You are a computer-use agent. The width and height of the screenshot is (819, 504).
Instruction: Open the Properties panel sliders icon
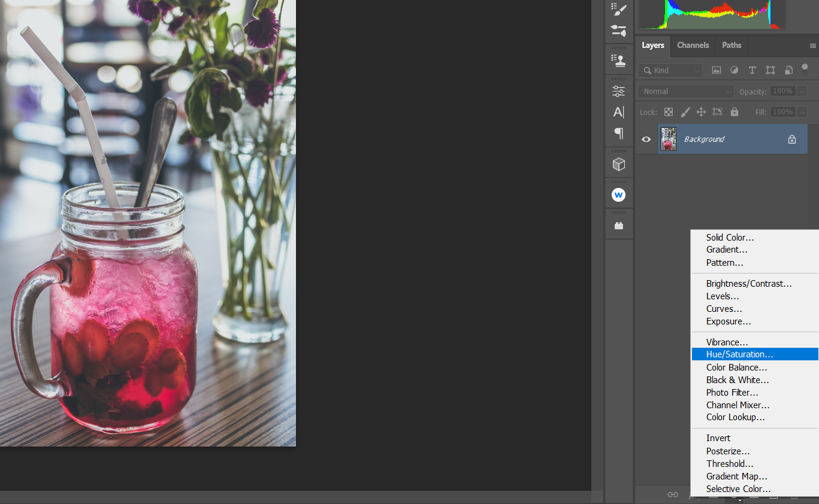(x=619, y=91)
